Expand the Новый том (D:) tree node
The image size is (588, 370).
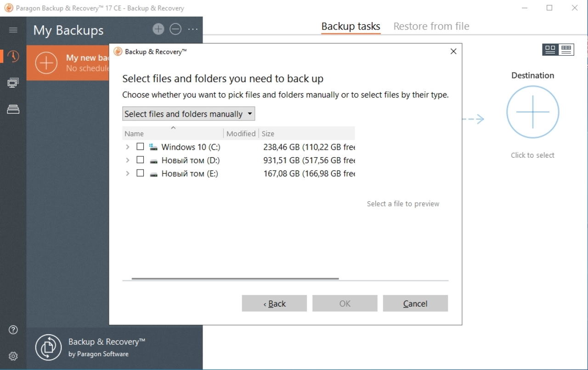click(x=128, y=160)
